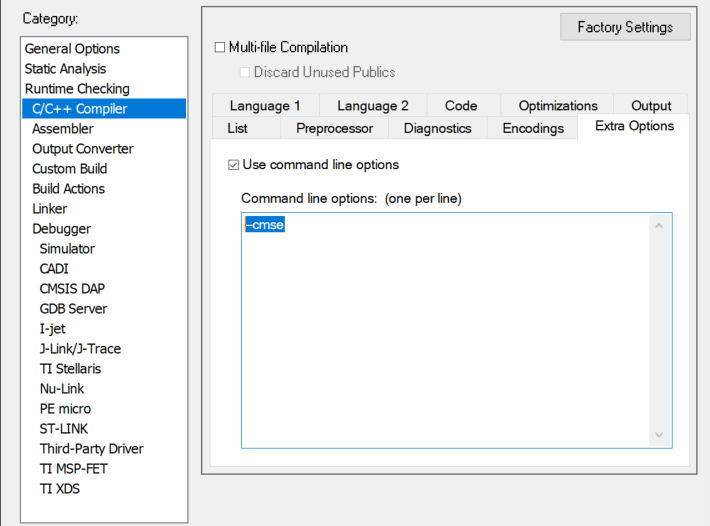Click the text box scrollbar down arrow
This screenshot has height=526, width=710.
(658, 435)
